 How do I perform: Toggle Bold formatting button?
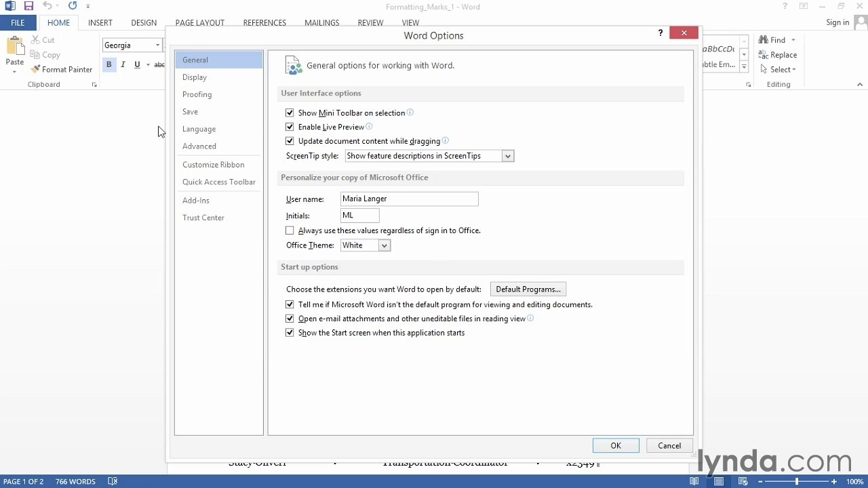(108, 64)
